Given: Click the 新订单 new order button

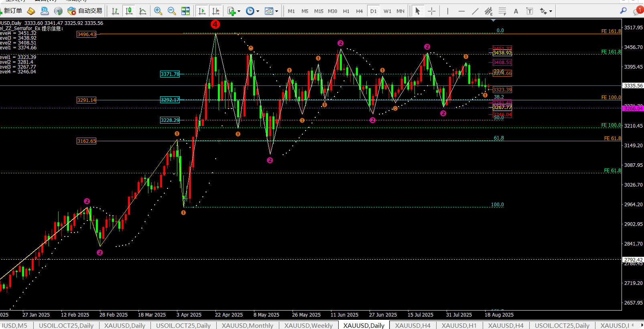Looking at the screenshot, I should point(12,11).
